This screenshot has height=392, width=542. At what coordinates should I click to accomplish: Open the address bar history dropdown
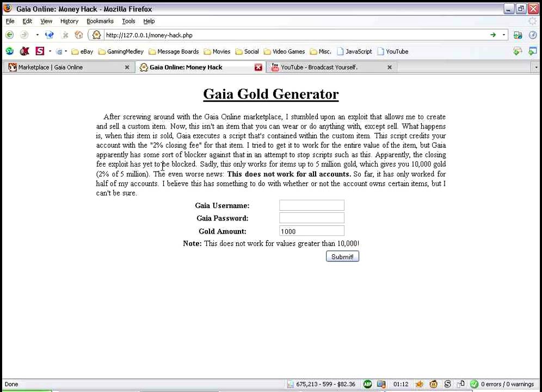tap(503, 35)
